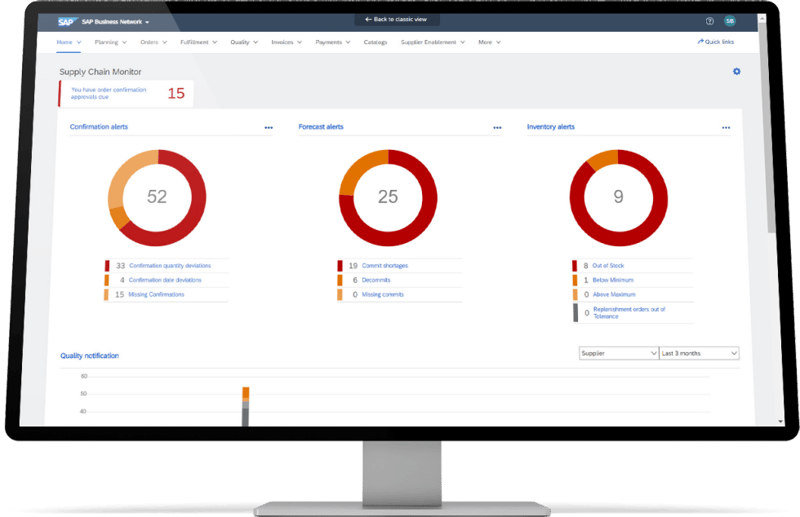This screenshot has height=517, width=800.
Task: Click Quality notification heading link
Action: pyautogui.click(x=89, y=356)
